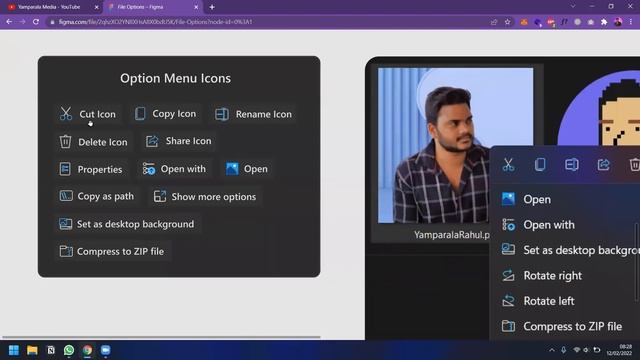The width and height of the screenshot is (640, 360).
Task: Click the Rename Icon glyph in Option Menu panel
Action: (x=222, y=114)
